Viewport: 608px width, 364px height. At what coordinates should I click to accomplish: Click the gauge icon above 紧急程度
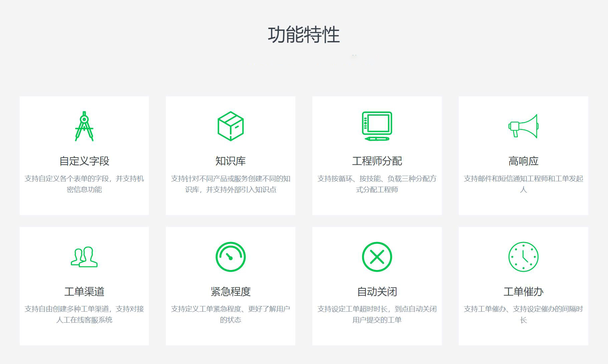click(231, 257)
